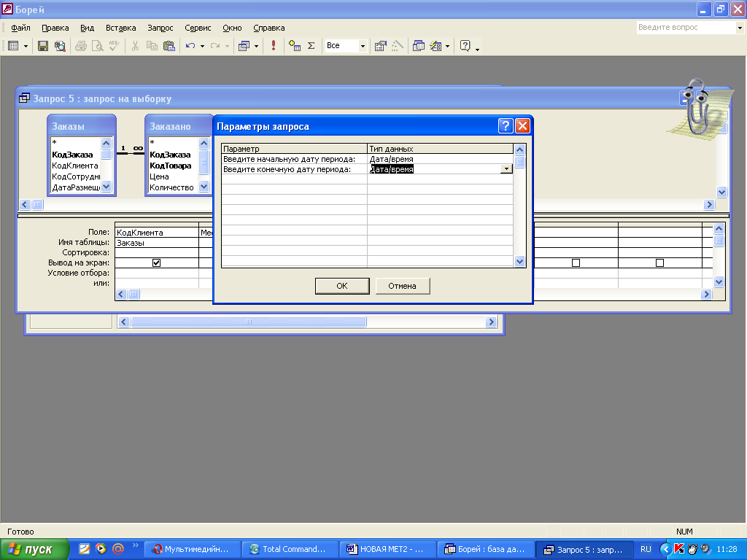Viewport: 747px width, 560px height.
Task: Click the Paste clipboard icon
Action: pyautogui.click(x=169, y=46)
